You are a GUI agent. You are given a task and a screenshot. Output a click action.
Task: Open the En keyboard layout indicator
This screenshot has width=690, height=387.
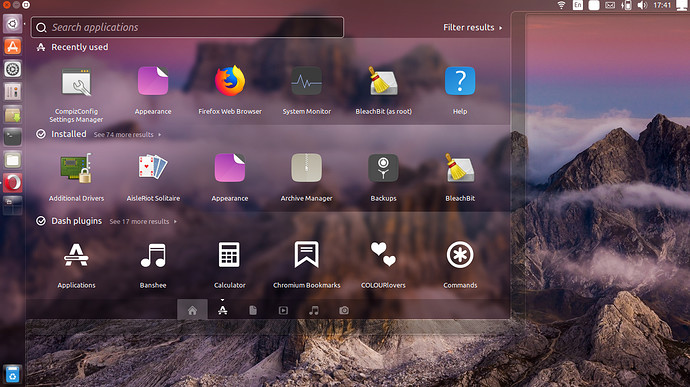point(577,5)
